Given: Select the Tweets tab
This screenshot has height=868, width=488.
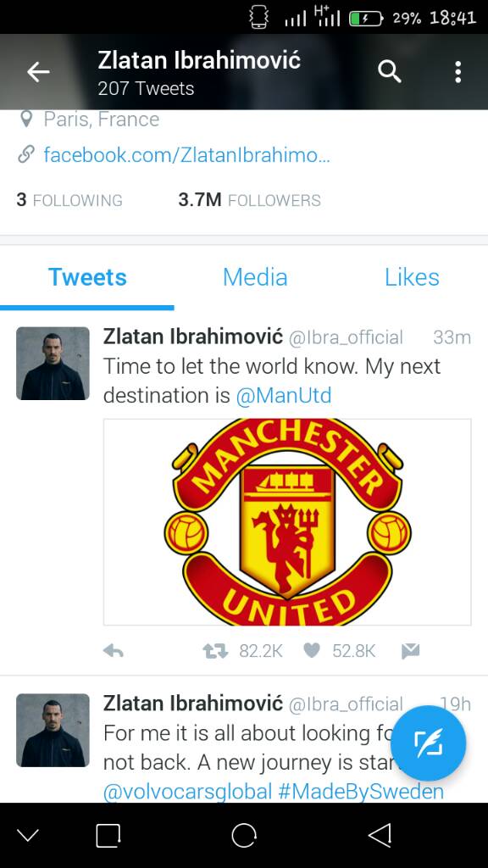Looking at the screenshot, I should click(x=87, y=277).
